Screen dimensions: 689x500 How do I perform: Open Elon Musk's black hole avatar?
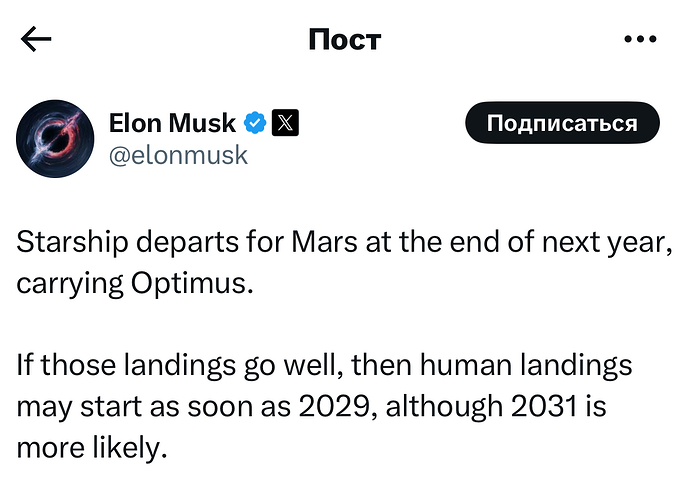click(x=55, y=139)
